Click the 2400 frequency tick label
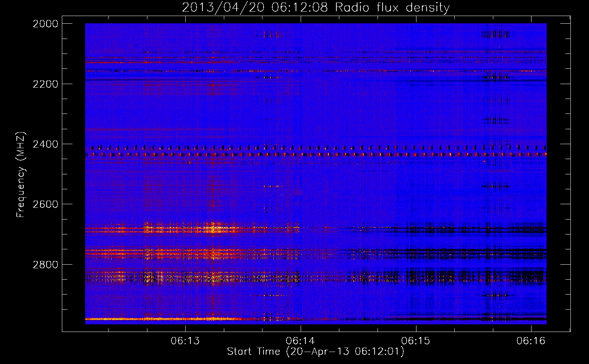 46,145
